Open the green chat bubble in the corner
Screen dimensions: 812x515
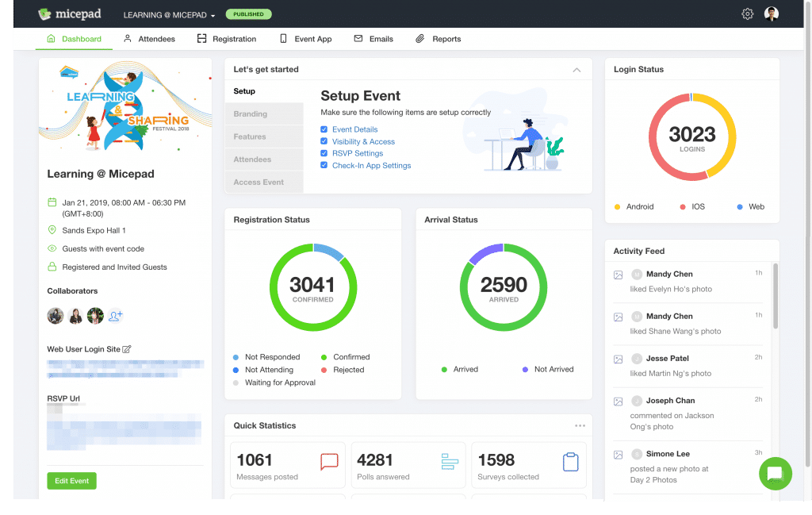(x=775, y=474)
